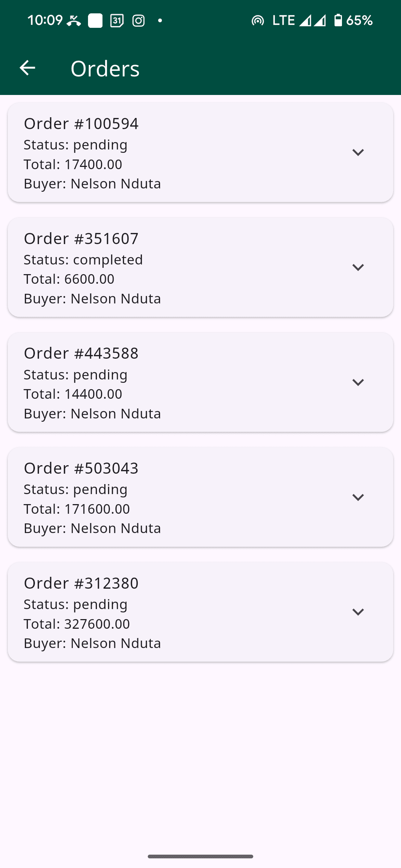Expand Order #503043 chevron
401x868 pixels.
pos(358,497)
